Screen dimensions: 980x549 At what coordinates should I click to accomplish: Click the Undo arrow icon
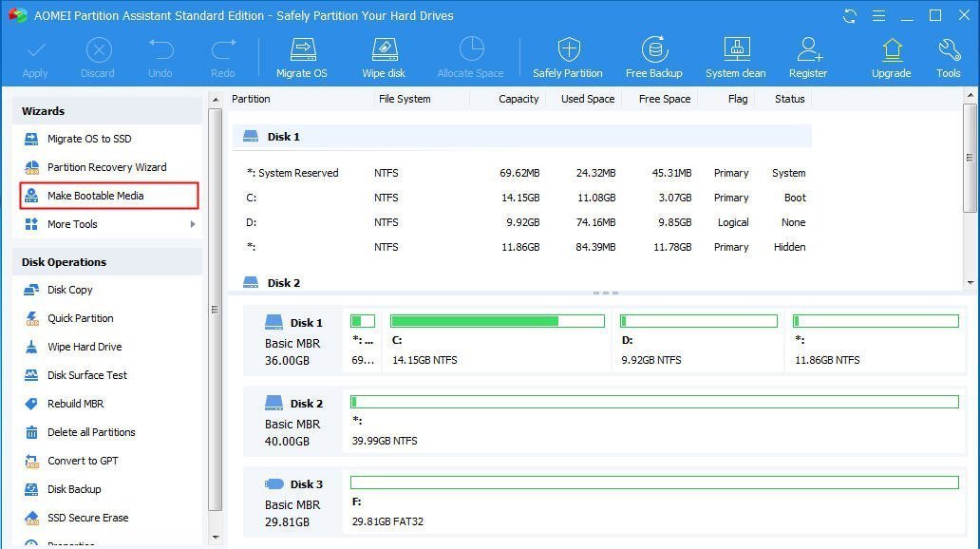pyautogui.click(x=160, y=50)
